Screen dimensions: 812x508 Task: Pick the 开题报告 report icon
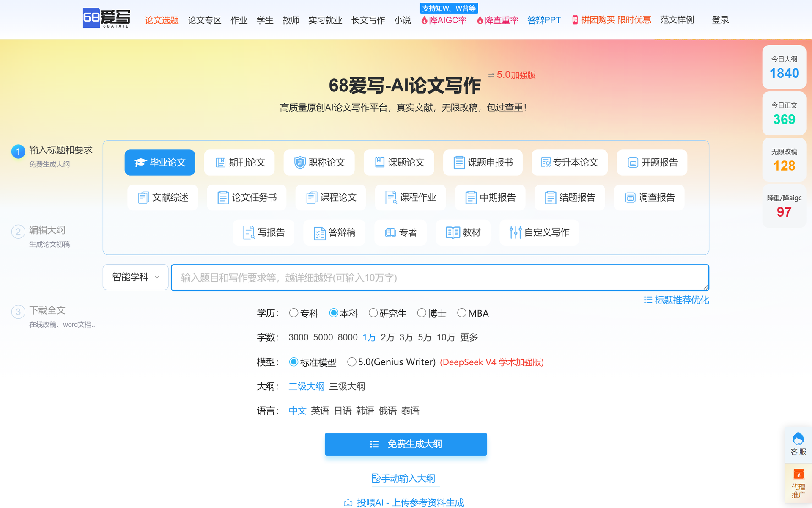633,163
